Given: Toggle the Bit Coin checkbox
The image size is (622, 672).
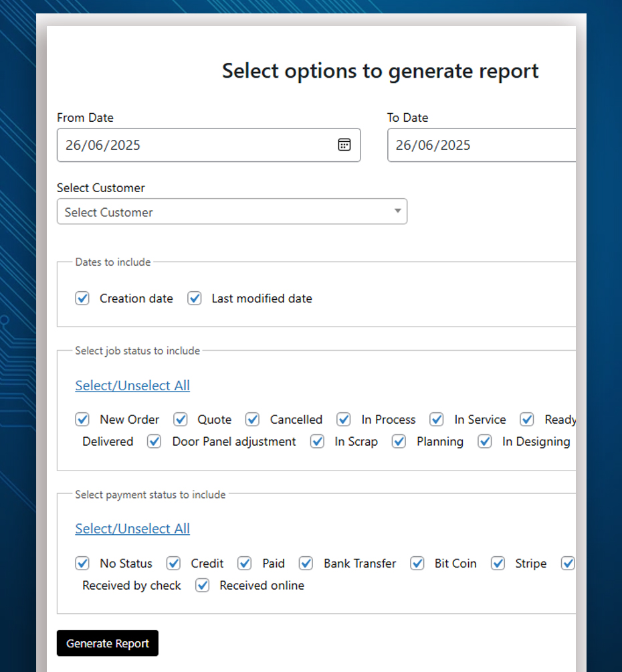Looking at the screenshot, I should (417, 563).
